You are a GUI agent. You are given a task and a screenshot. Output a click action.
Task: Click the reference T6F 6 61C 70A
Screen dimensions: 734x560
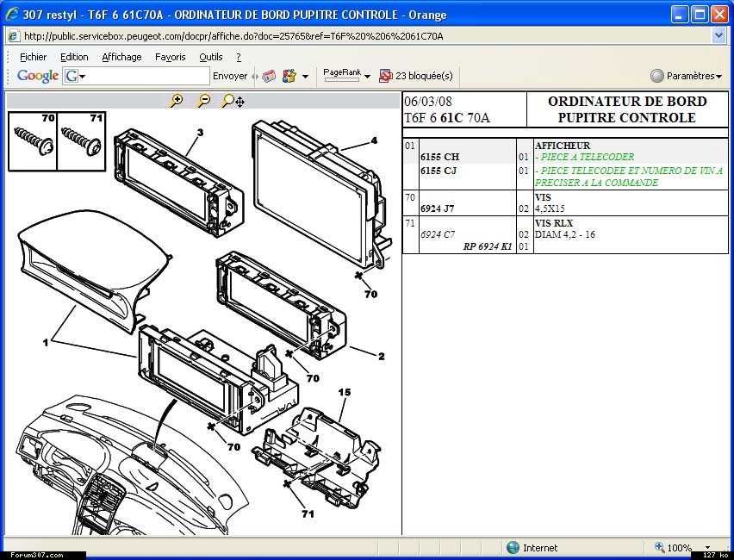point(447,117)
